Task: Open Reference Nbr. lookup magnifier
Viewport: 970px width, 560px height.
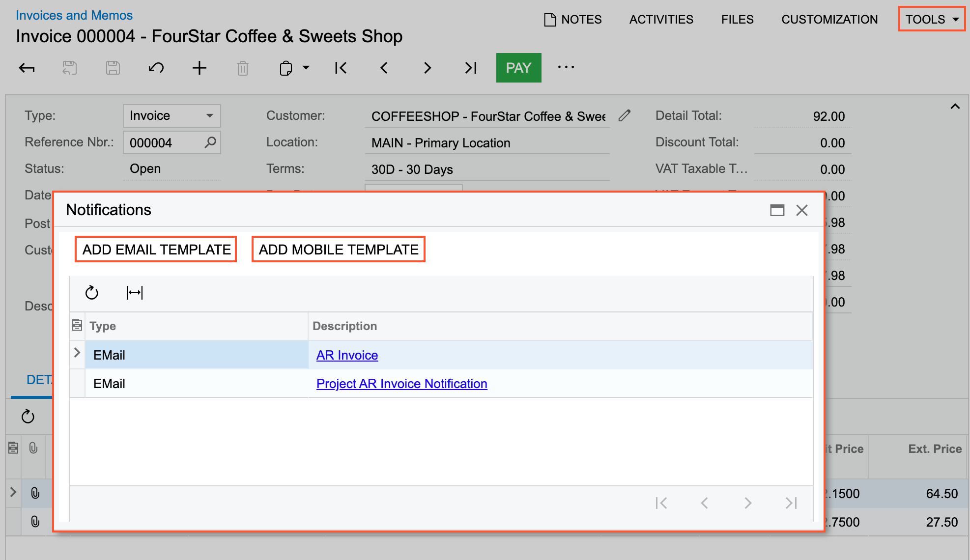Action: 210,142
